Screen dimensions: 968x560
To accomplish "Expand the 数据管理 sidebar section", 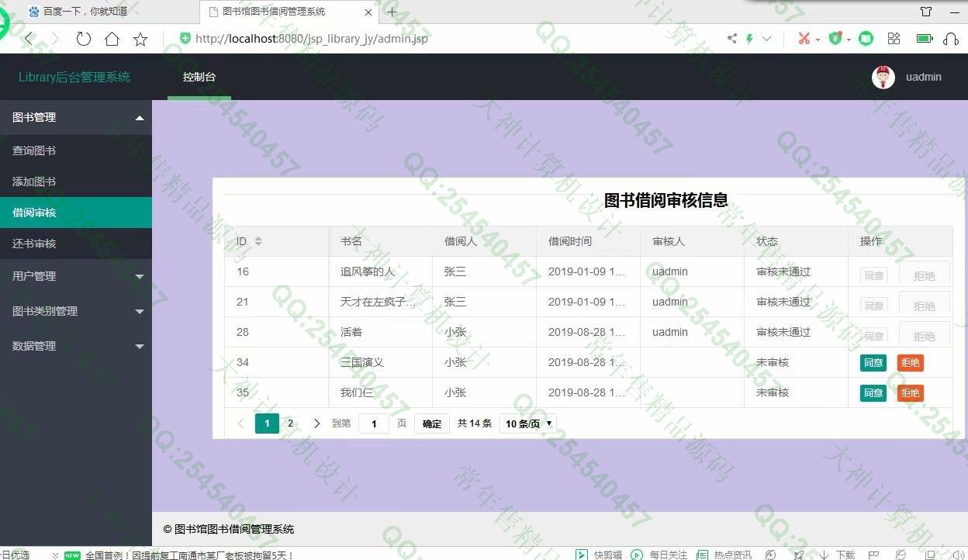I will click(76, 346).
